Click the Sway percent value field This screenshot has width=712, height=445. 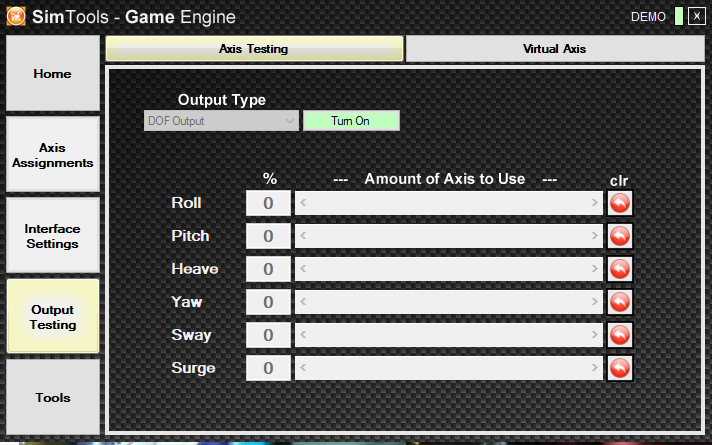(x=268, y=335)
